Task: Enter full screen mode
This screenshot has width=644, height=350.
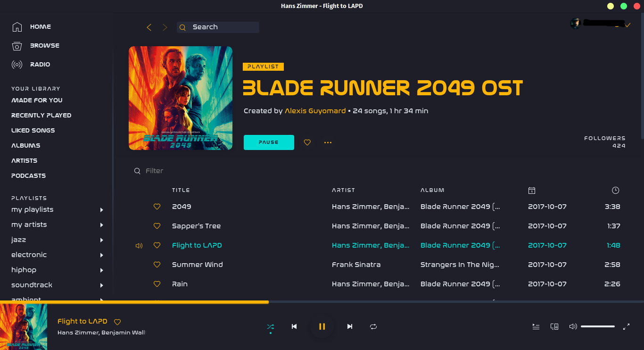Action: point(627,326)
